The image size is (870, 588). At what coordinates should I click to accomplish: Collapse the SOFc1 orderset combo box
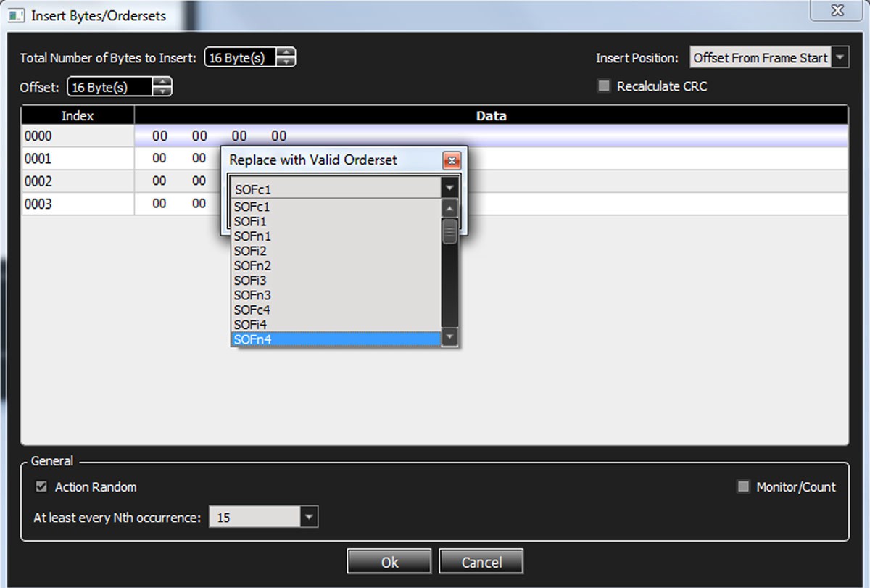click(449, 189)
